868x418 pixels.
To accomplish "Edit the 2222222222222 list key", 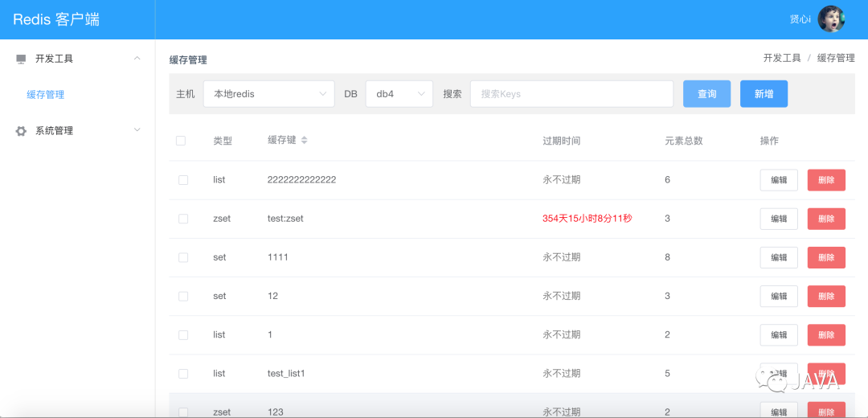I will coord(779,180).
